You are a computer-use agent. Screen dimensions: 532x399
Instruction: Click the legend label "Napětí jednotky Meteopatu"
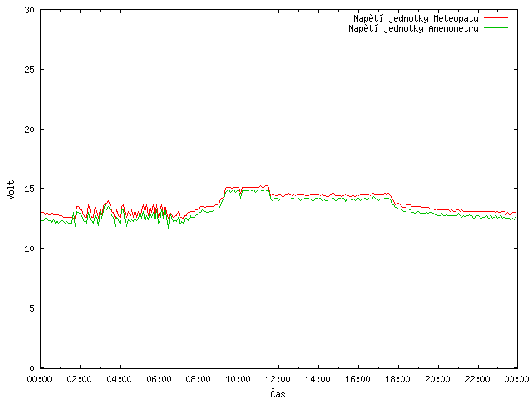[416, 18]
